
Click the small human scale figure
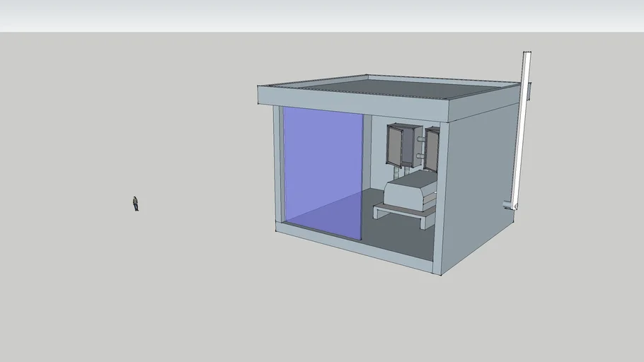(x=135, y=204)
